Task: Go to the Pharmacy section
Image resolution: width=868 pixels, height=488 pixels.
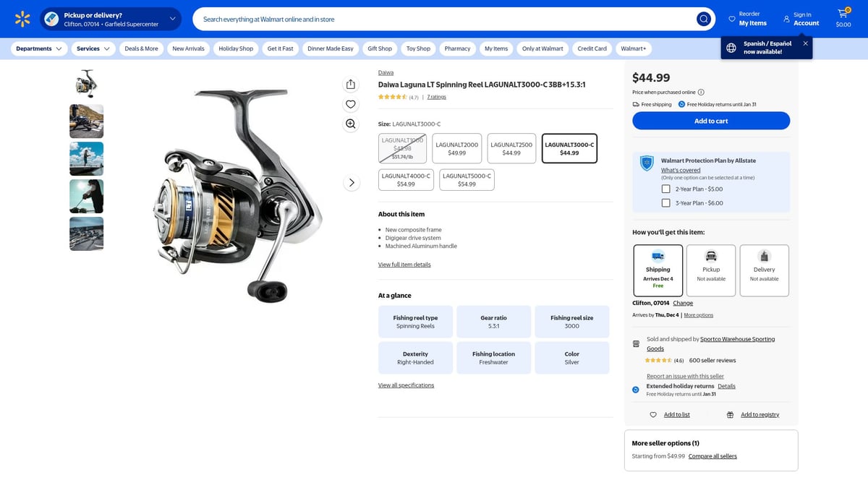Action: (x=457, y=48)
